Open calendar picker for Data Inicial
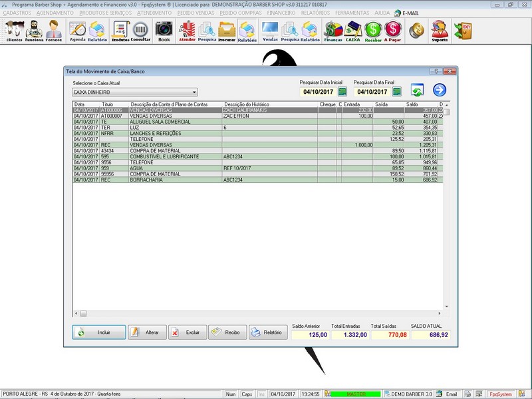This screenshot has height=399, width=532. pos(343,92)
